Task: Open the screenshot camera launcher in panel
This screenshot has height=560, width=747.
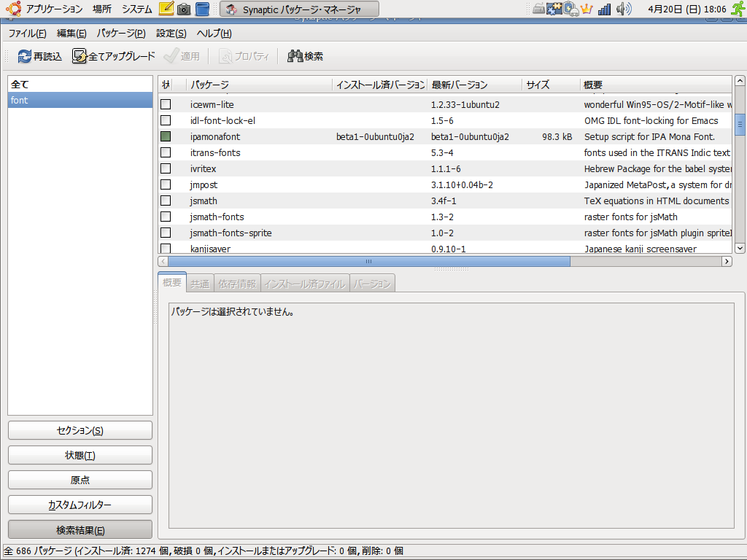Action: (184, 9)
